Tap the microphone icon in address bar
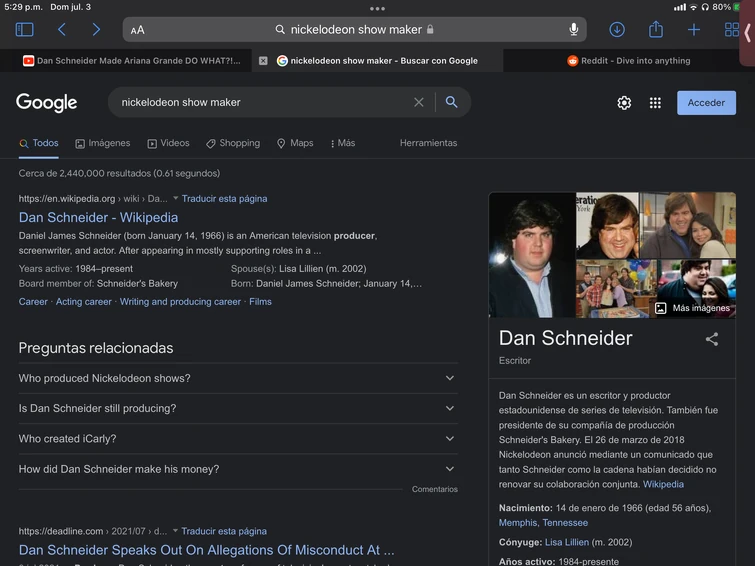Viewport: 755px width, 566px height. (x=573, y=30)
